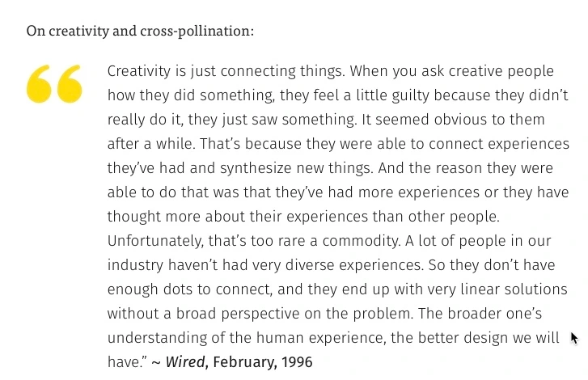Click the word 'cross-pollination' in the heading

pos(195,31)
